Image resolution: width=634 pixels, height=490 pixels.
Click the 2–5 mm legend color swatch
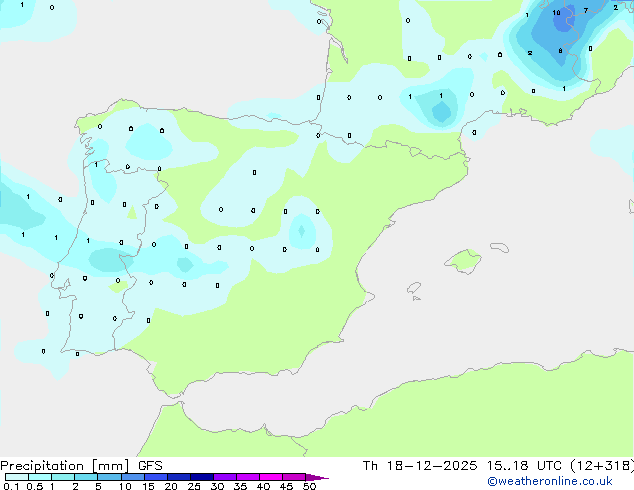point(86,477)
